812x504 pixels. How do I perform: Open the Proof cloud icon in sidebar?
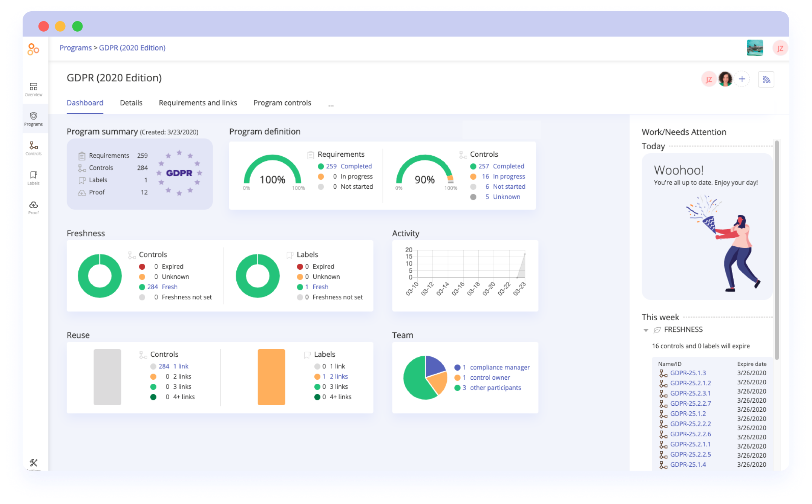pyautogui.click(x=34, y=207)
